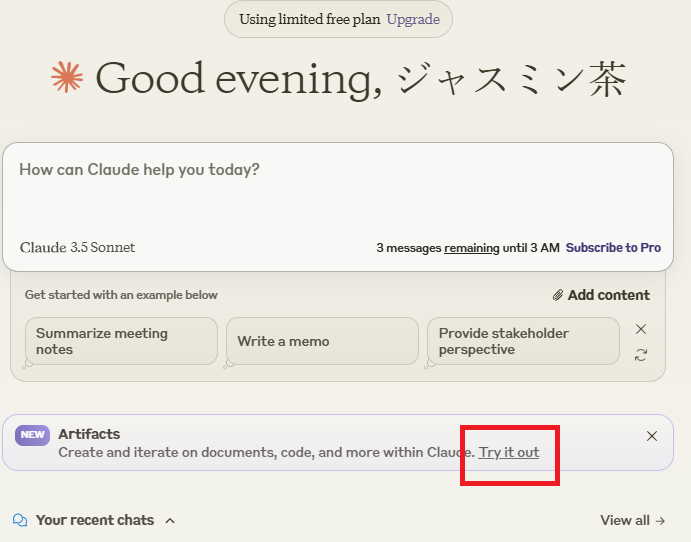Image resolution: width=691 pixels, height=542 pixels.
Task: Click the NEW badge on the Artifacts banner
Action: click(x=33, y=435)
